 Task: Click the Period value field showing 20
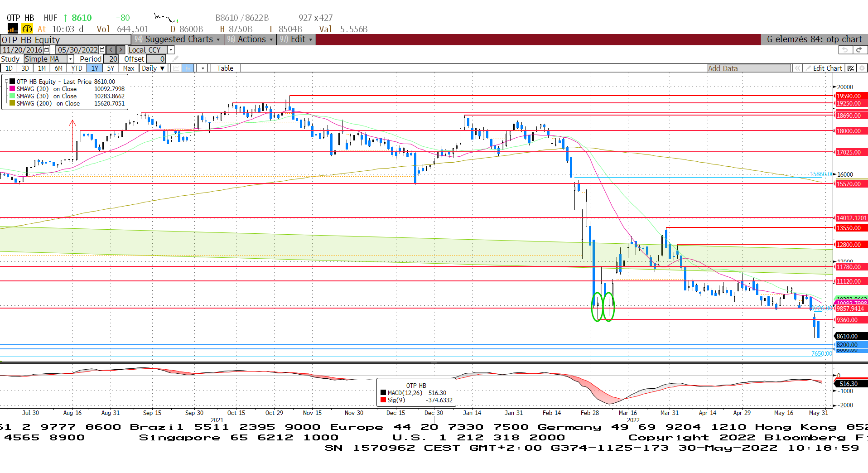[x=111, y=59]
